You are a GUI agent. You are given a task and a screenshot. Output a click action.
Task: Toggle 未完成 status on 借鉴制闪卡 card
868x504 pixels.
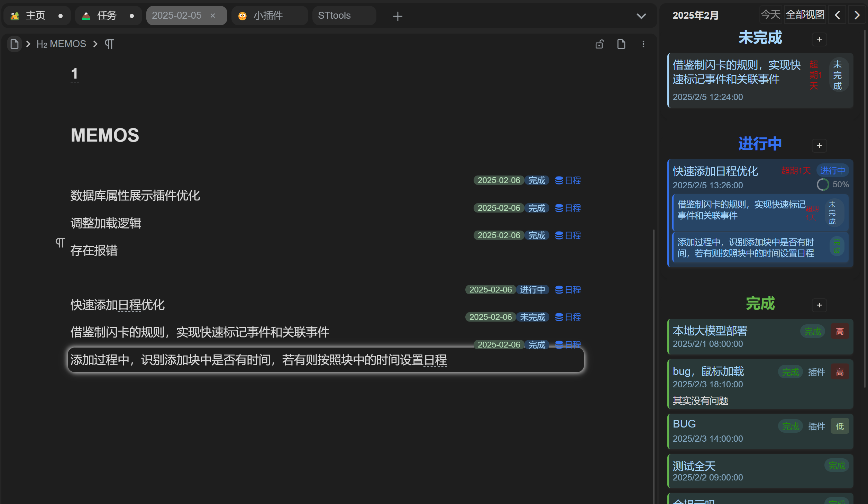pos(837,75)
